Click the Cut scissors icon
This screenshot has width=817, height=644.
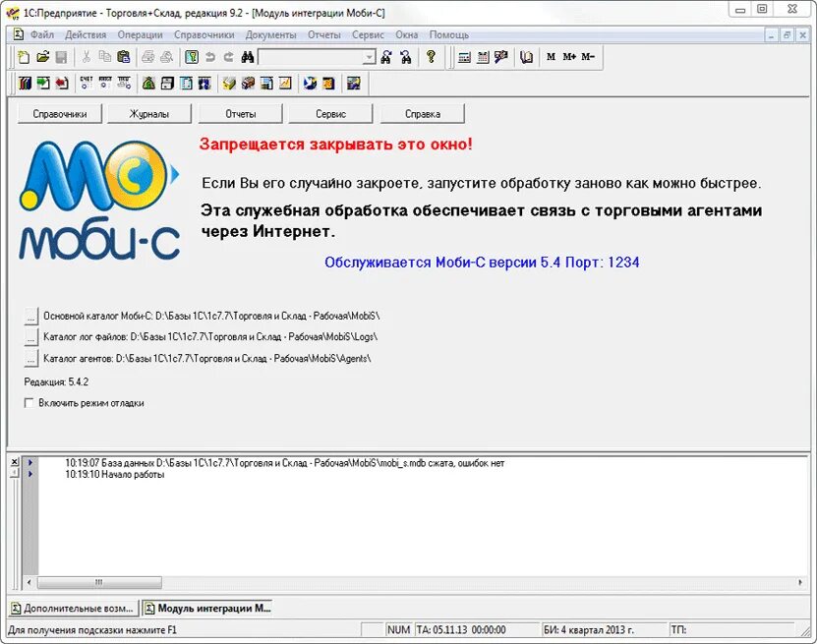point(87,57)
